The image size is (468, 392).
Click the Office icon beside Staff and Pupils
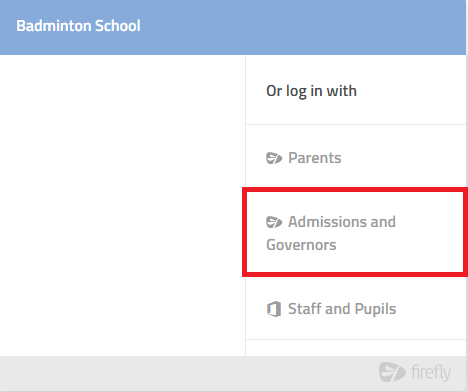(x=274, y=309)
